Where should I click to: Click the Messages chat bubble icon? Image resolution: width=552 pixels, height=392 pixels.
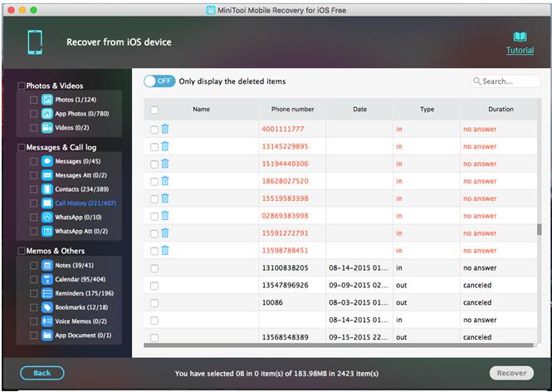(46, 161)
